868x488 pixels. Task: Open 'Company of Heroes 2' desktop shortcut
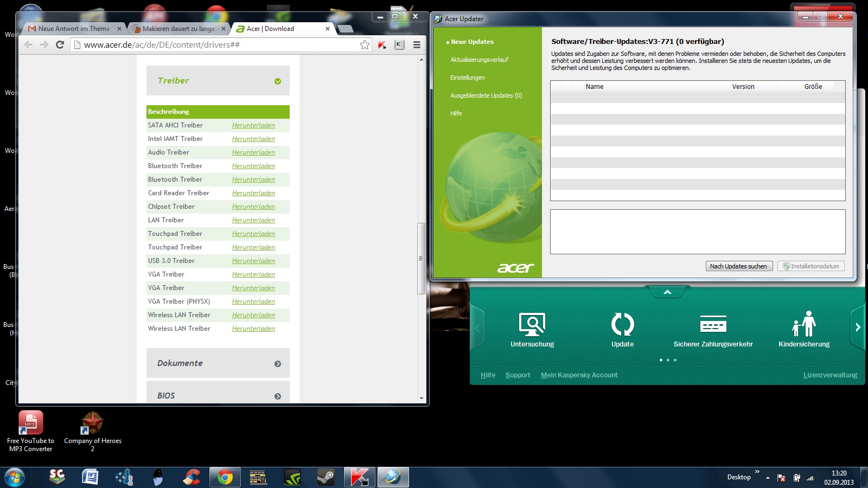pos(93,431)
